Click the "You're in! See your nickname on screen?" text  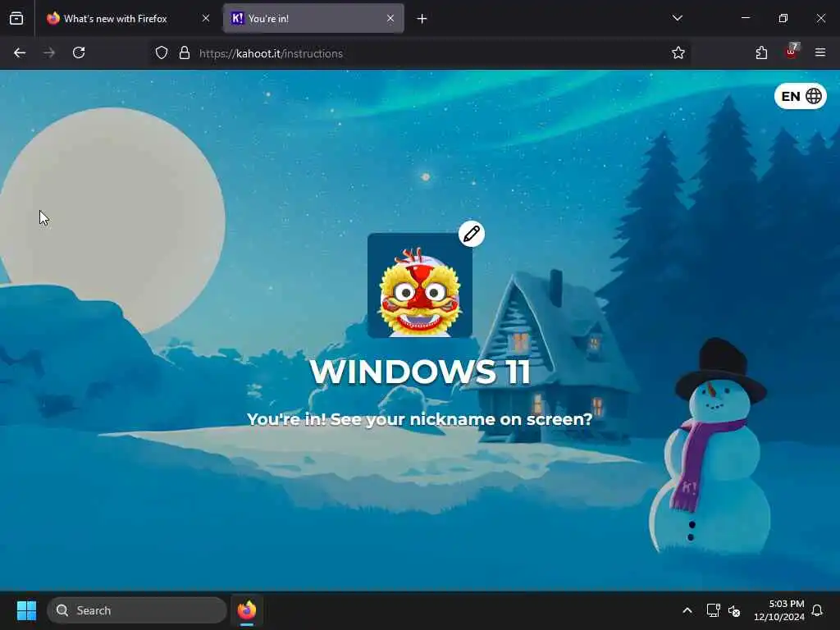pyautogui.click(x=420, y=419)
